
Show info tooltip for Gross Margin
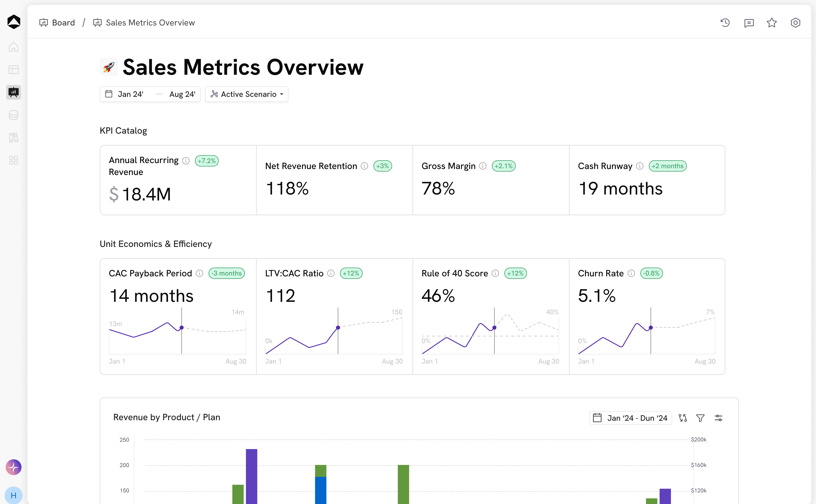[x=483, y=166]
